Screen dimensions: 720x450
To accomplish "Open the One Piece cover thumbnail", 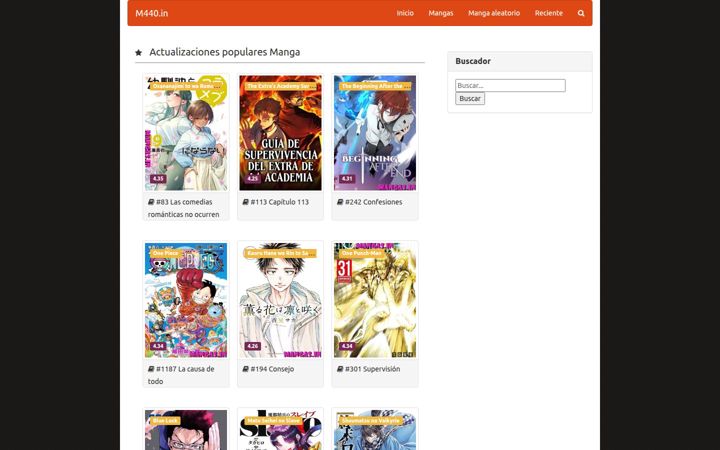I will (186, 300).
